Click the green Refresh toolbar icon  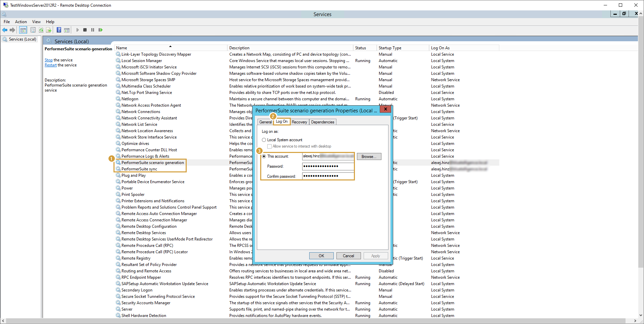pyautogui.click(x=41, y=30)
